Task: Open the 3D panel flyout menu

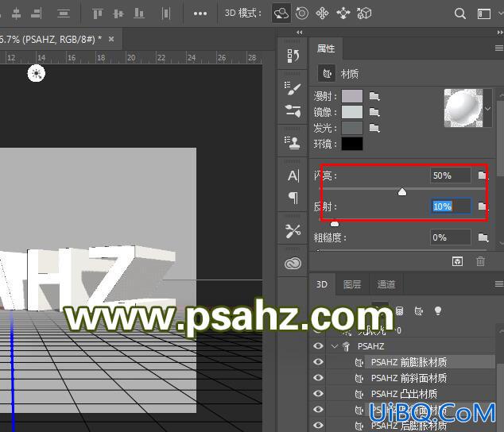Action: click(x=499, y=284)
